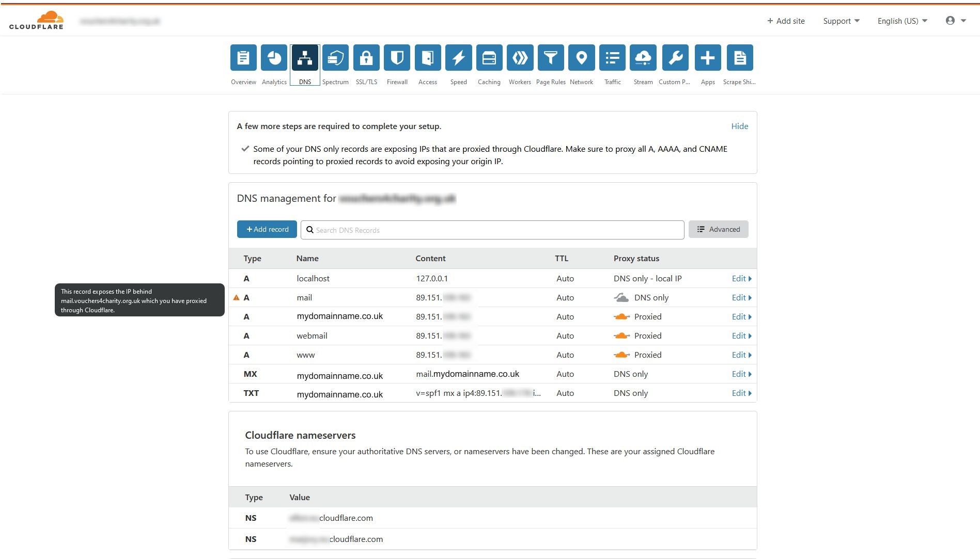The height and width of the screenshot is (559, 980).
Task: Click the www record name
Action: click(306, 355)
